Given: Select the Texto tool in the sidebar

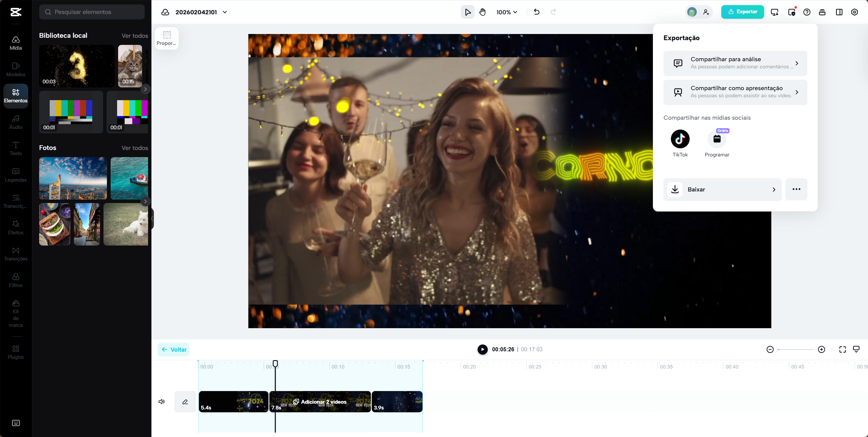Looking at the screenshot, I should [x=16, y=149].
